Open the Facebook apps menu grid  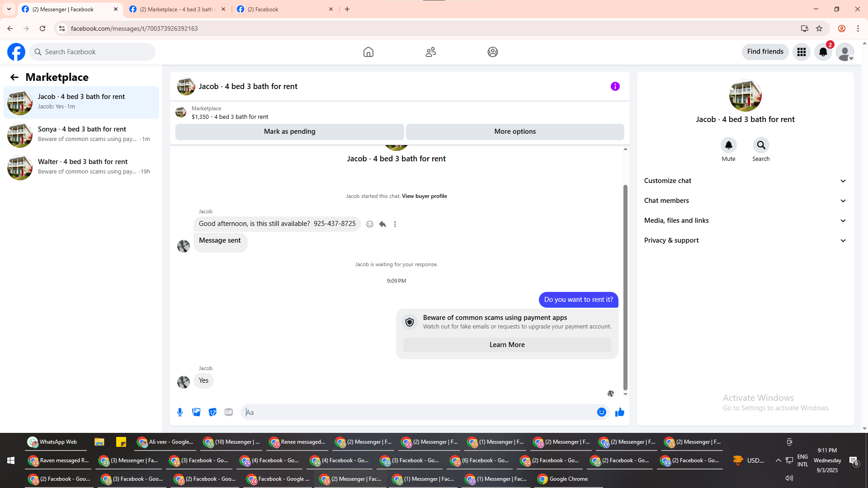tap(802, 52)
